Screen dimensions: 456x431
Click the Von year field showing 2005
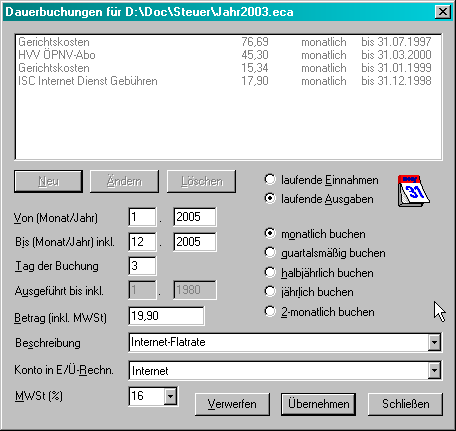pyautogui.click(x=195, y=217)
